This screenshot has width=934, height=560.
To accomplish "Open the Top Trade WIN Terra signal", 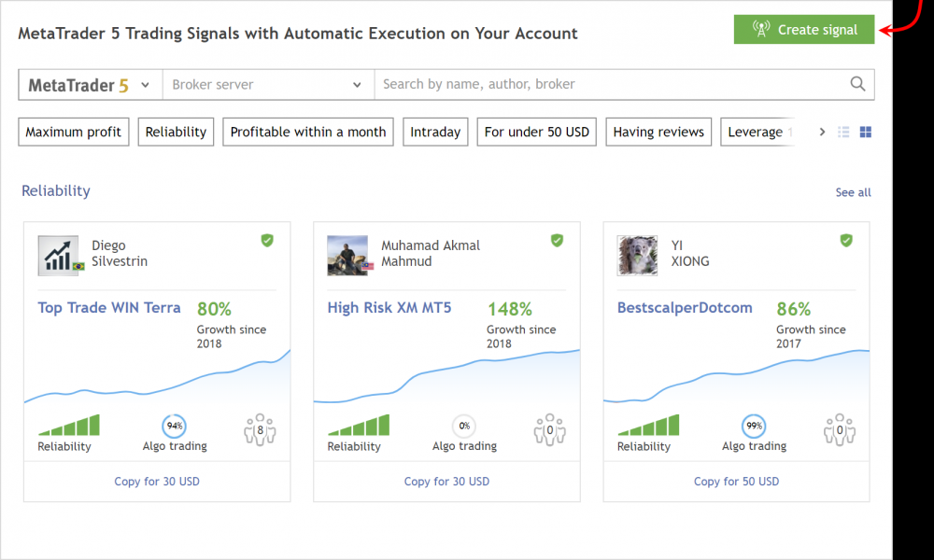I will click(109, 308).
